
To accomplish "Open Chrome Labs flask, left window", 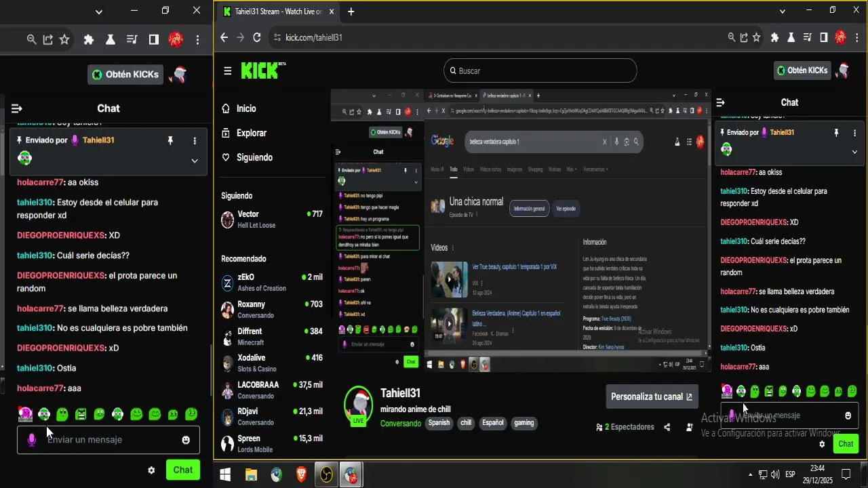I will pyautogui.click(x=111, y=40).
